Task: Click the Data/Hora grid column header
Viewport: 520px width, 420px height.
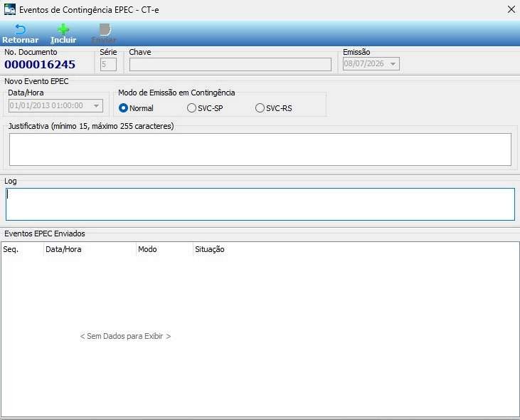Action: [x=90, y=249]
